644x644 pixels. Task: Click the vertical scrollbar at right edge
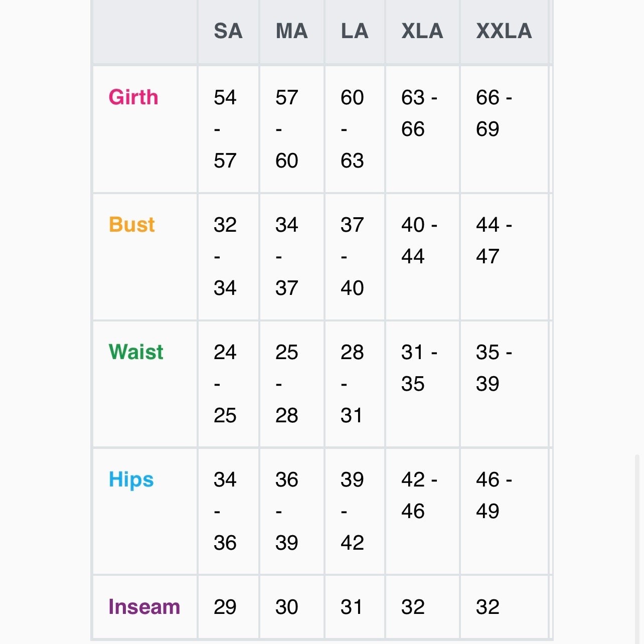(x=637, y=547)
